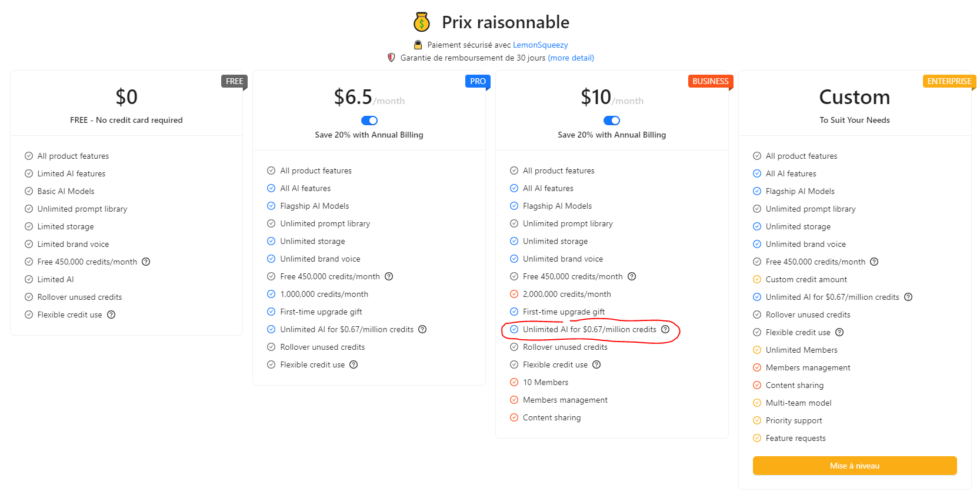Click the Mise à niveau upgrade button
This screenshot has width=980, height=495.
coord(855,466)
